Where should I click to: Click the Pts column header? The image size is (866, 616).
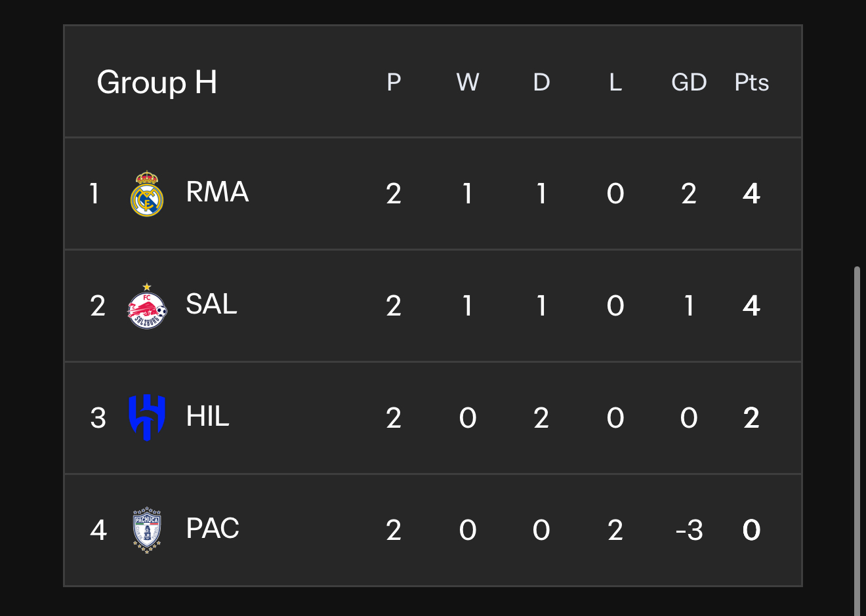click(752, 83)
